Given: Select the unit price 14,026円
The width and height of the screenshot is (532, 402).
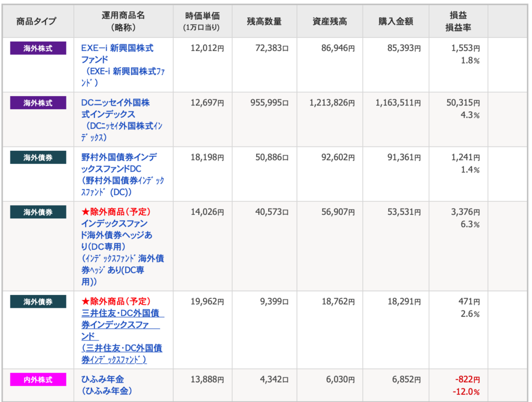Looking at the screenshot, I should pos(207,212).
